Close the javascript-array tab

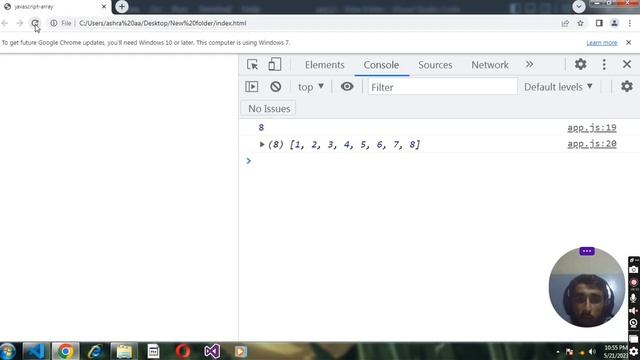104,7
